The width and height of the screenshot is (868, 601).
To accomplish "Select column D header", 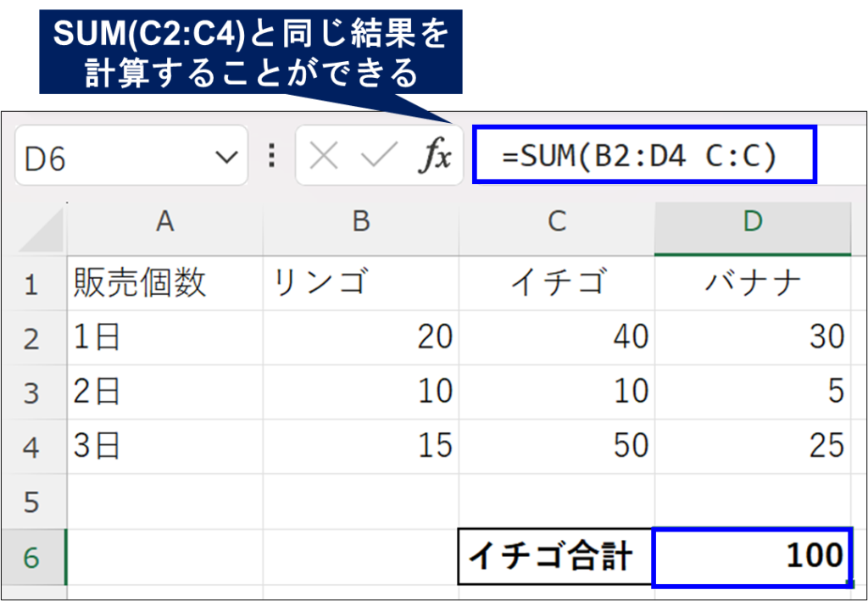I will 753,222.
